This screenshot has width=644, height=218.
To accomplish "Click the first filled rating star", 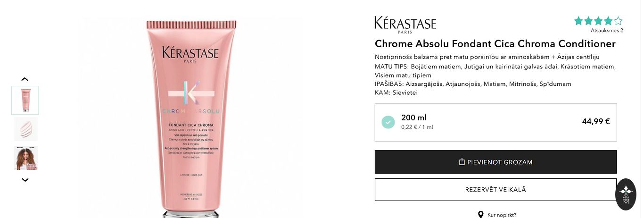I will (578, 21).
